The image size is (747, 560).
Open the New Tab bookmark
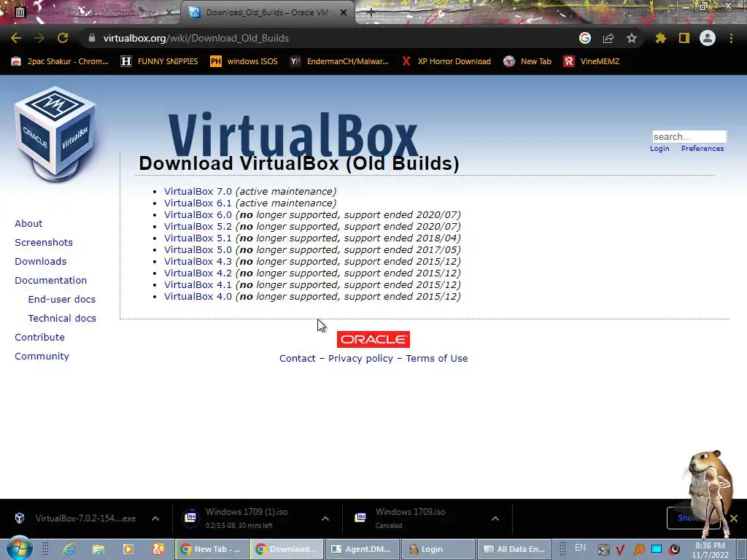tap(528, 61)
